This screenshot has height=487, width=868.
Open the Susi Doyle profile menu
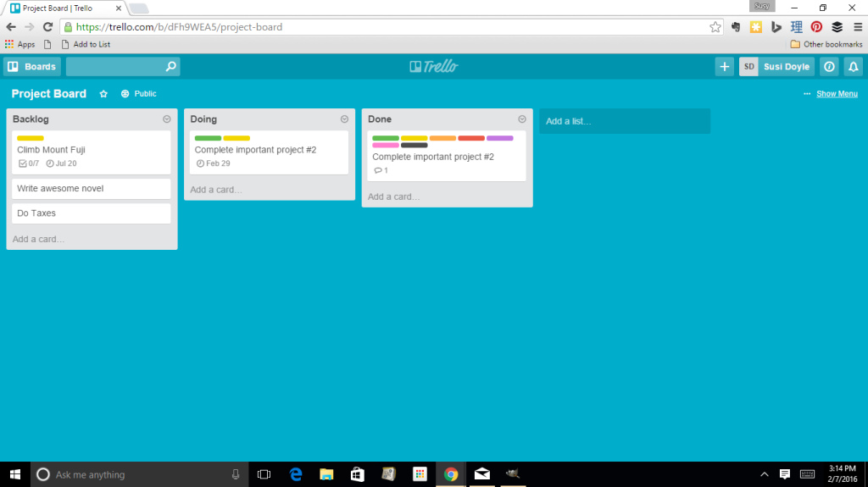(x=786, y=66)
